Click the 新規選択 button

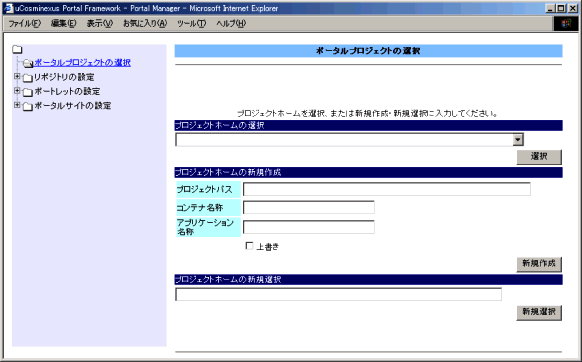click(x=539, y=312)
